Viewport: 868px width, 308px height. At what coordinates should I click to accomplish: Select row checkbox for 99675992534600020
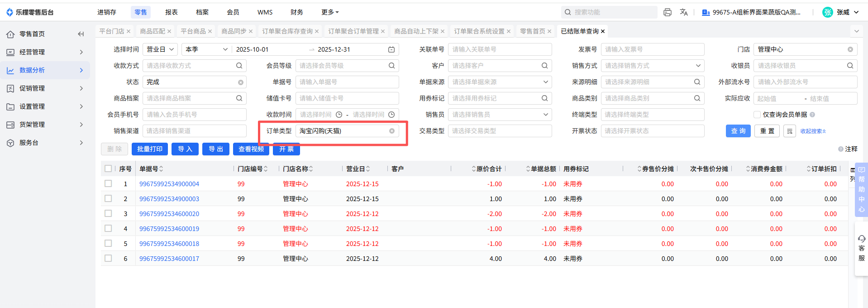[x=108, y=213]
